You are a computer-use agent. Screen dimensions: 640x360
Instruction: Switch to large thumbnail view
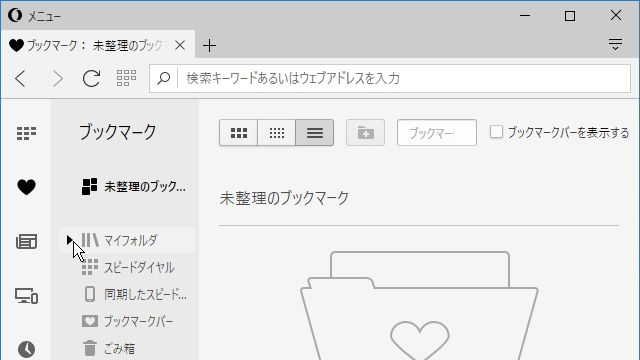tap(239, 133)
